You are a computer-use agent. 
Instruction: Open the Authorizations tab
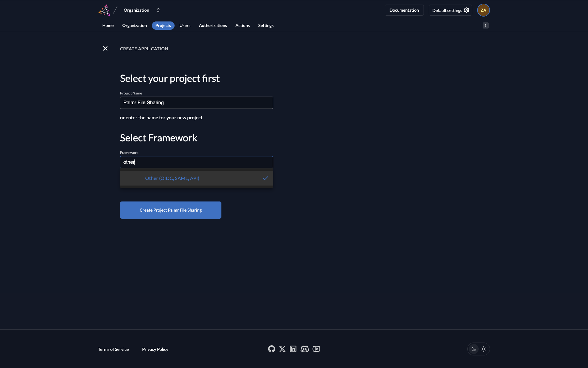(x=213, y=25)
